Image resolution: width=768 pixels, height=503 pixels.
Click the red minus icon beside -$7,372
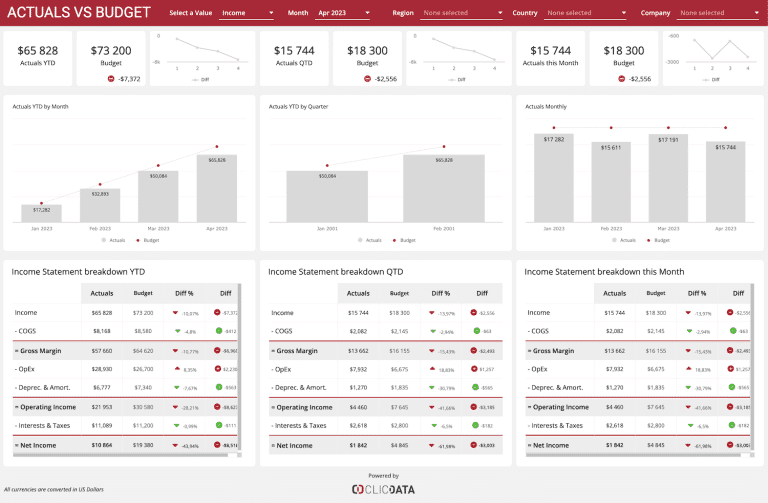pyautogui.click(x=111, y=78)
